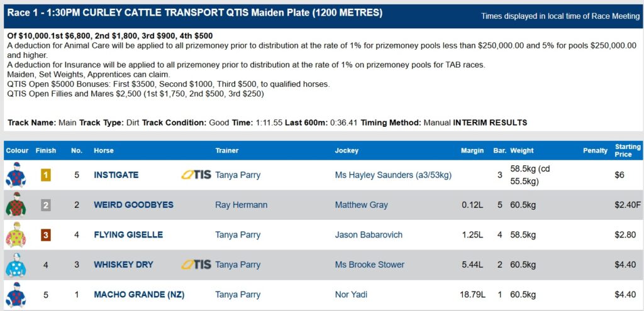Click the Starting Price column header
Screen dimensions: 644x311
tap(628, 151)
